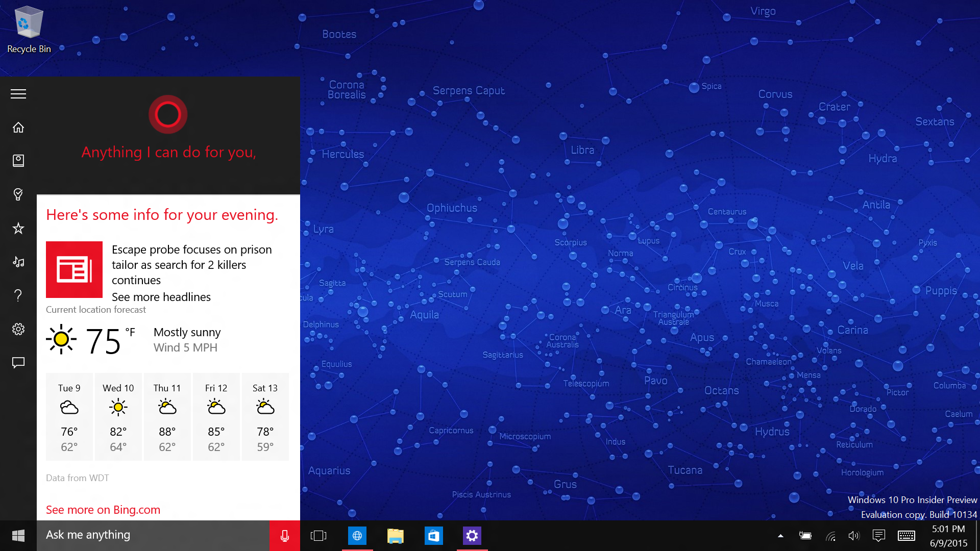The image size is (980, 551).
Task: Open Music search icon in Cortana
Action: point(18,262)
